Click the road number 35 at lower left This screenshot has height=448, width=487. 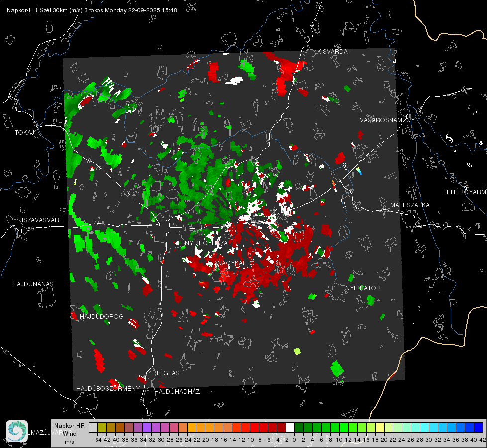(x=6, y=352)
